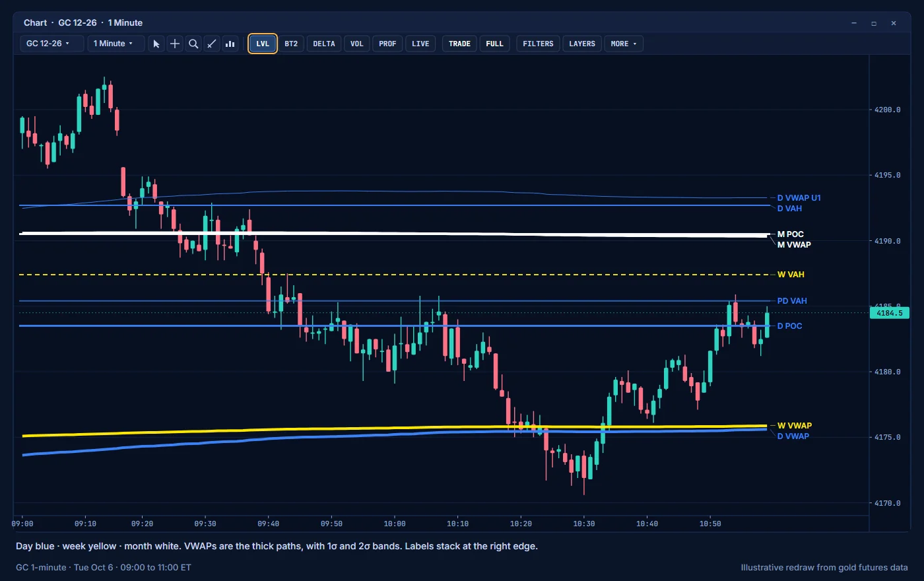Select the M POC level label
The image size is (924, 581).
point(790,234)
